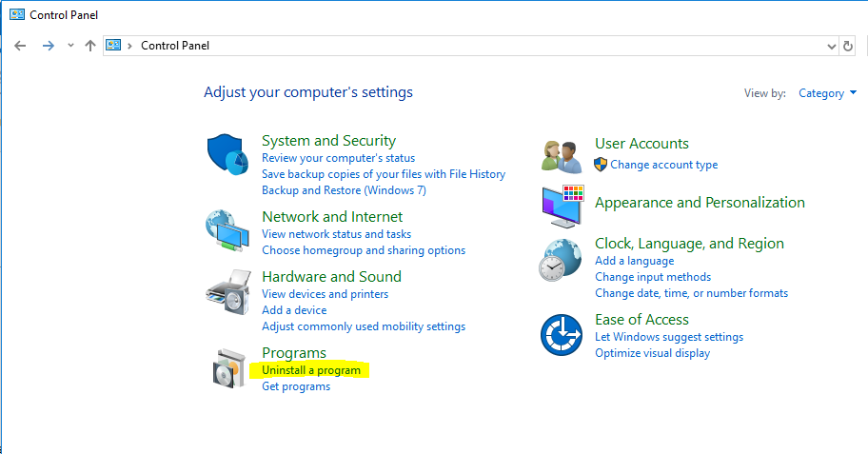Screen dimensions: 868x454
Task: Open the Ease of Access icon
Action: pyautogui.click(x=562, y=335)
